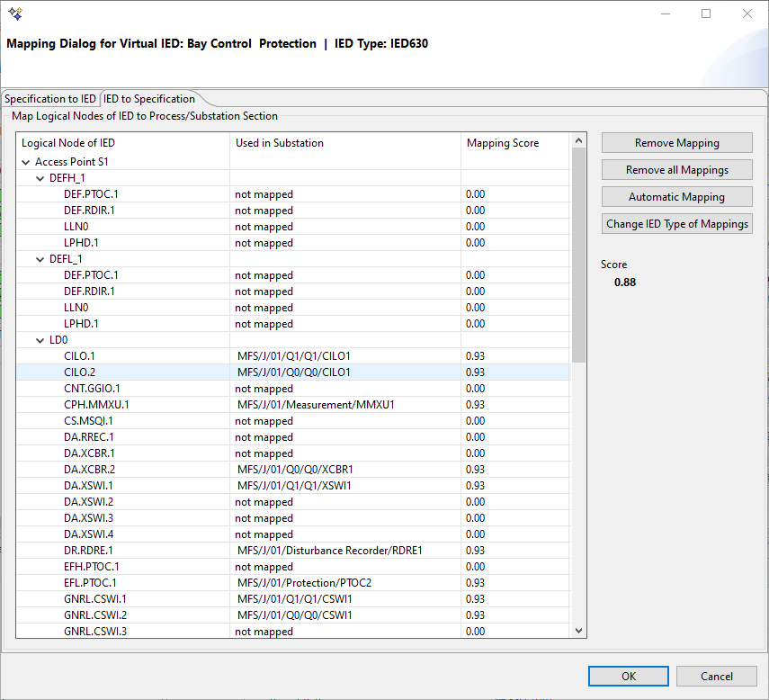Click the Mapping Score column header
Viewport: 769px width, 700px height.
[503, 143]
